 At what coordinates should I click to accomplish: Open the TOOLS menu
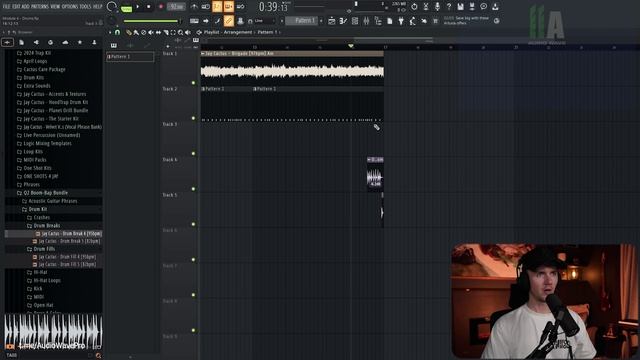(85, 7)
